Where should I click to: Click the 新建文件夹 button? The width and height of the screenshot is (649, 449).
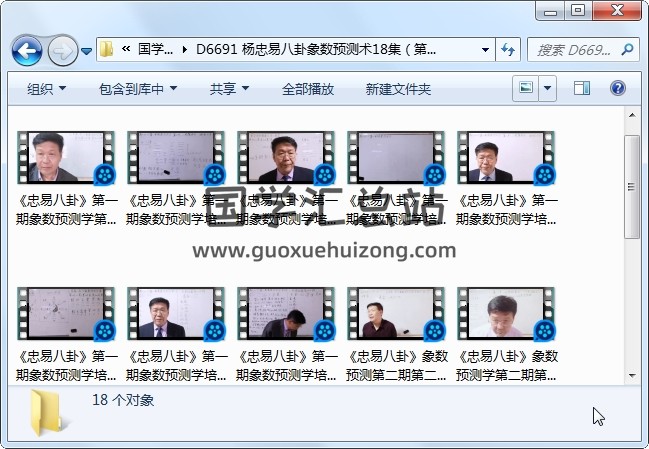pyautogui.click(x=398, y=89)
